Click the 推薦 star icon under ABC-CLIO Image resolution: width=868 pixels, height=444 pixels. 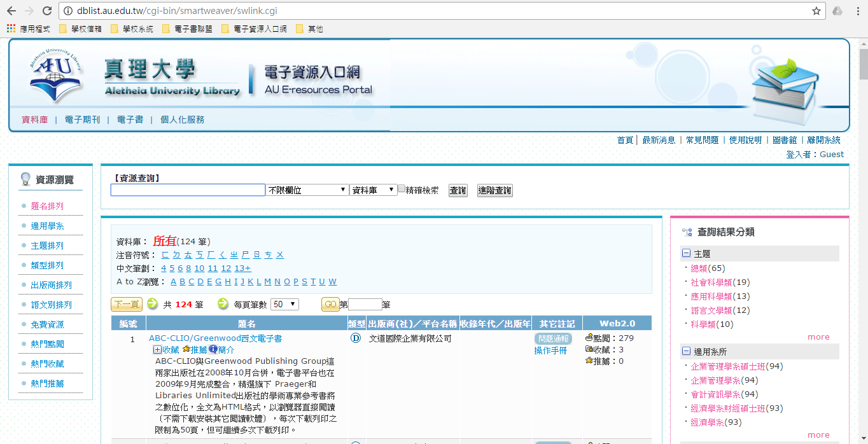pos(186,349)
